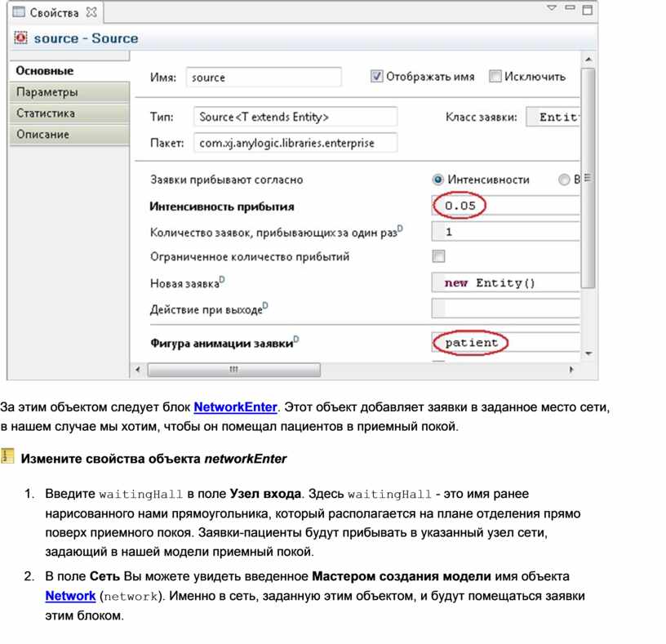Click the horizontal scrollbar left arrow

(138, 370)
